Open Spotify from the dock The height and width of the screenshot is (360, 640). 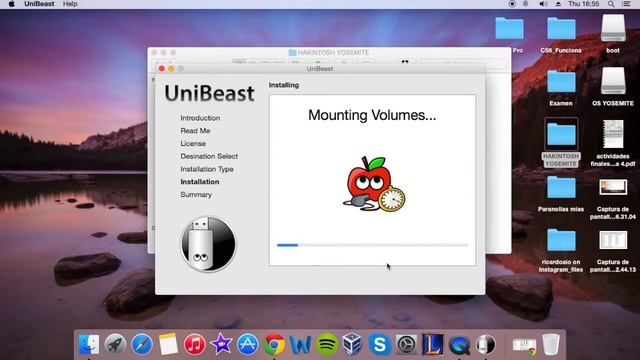pos(327,344)
